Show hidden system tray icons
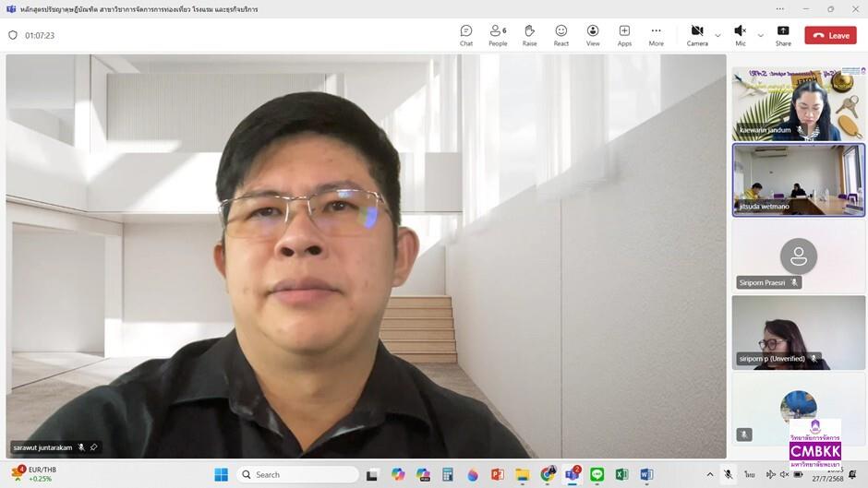This screenshot has height=488, width=868. click(x=710, y=474)
